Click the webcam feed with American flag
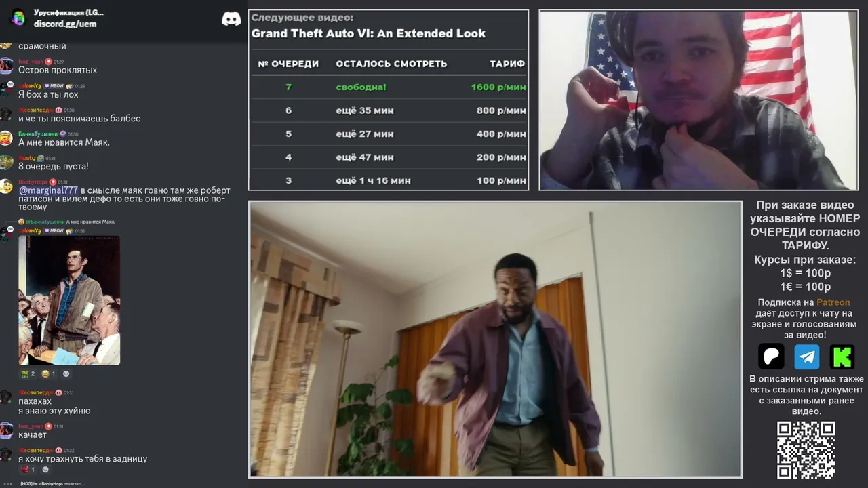Viewport: 868px width, 488px height. (698, 100)
